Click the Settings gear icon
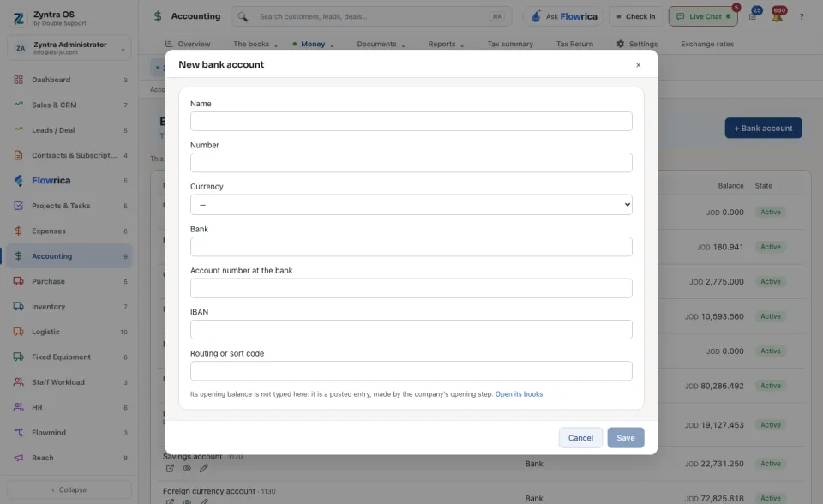Image resolution: width=823 pixels, height=504 pixels. click(621, 44)
